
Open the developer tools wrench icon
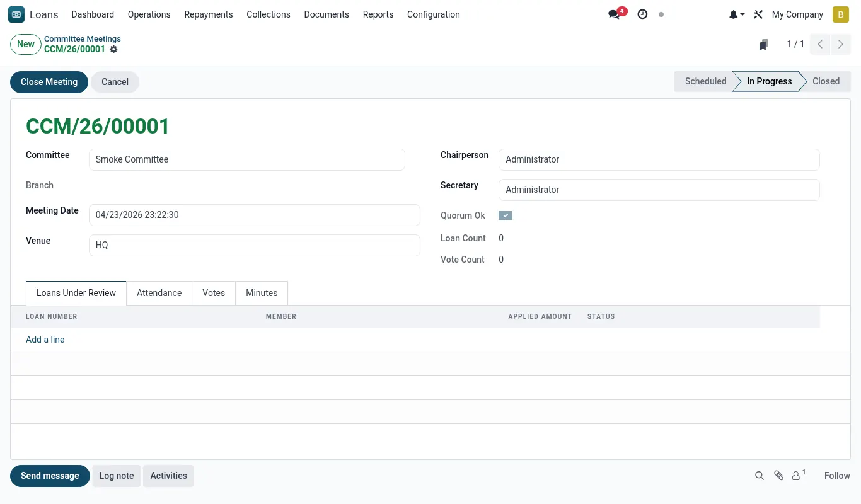click(758, 14)
